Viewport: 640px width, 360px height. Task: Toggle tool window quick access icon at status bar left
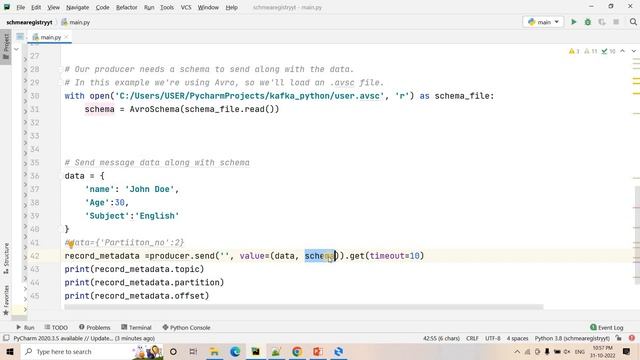(x=6, y=338)
